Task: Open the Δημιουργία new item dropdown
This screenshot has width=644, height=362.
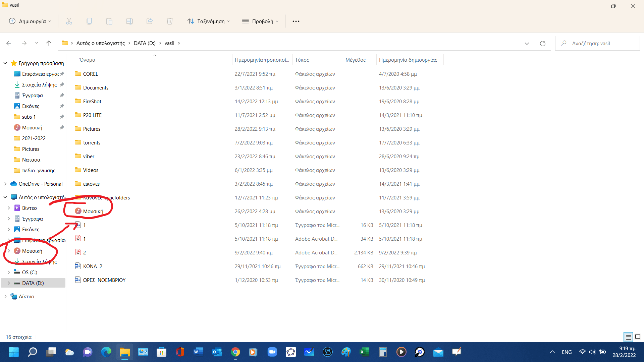Action: 30,21
